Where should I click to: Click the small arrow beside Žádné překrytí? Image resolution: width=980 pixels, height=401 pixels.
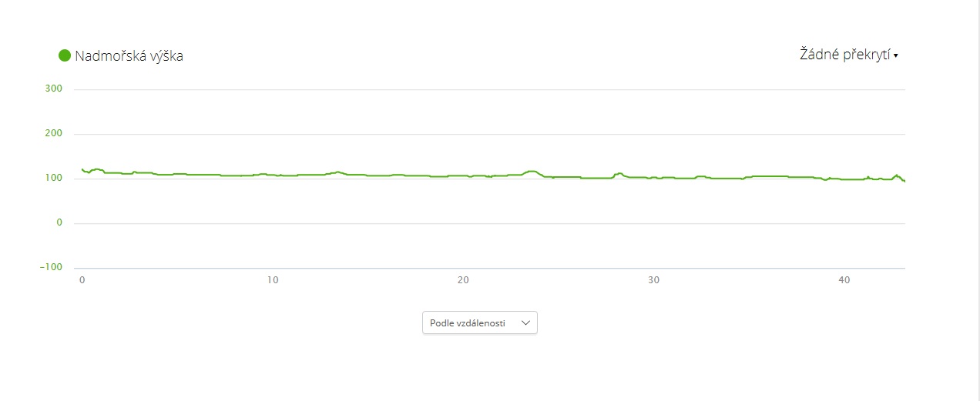pos(896,56)
